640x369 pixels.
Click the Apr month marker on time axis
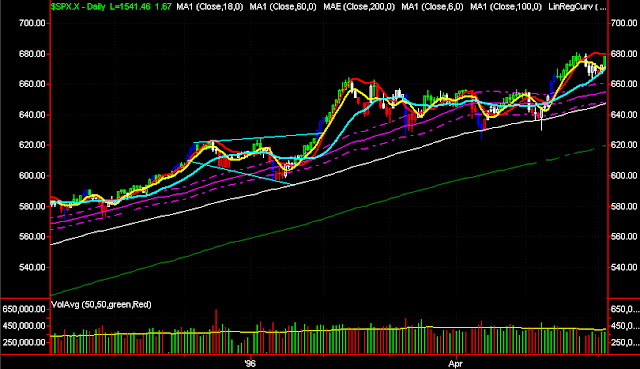pyautogui.click(x=456, y=363)
